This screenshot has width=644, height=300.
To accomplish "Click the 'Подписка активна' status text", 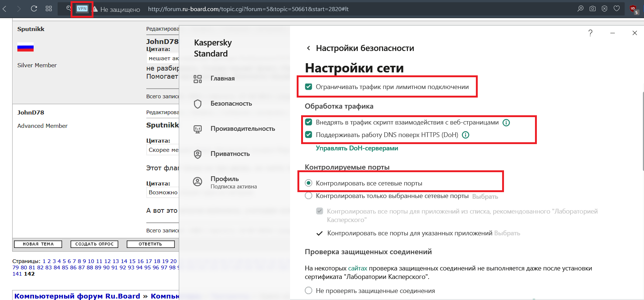I will [234, 187].
